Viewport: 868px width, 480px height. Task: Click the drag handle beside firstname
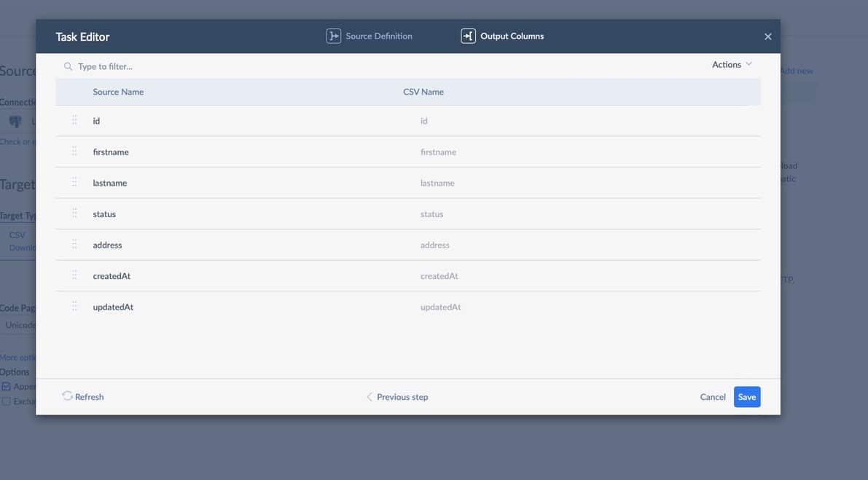coord(74,152)
